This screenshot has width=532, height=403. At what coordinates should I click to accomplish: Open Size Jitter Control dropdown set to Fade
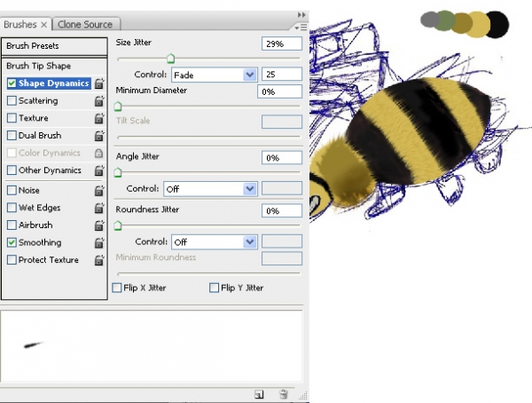(215, 75)
